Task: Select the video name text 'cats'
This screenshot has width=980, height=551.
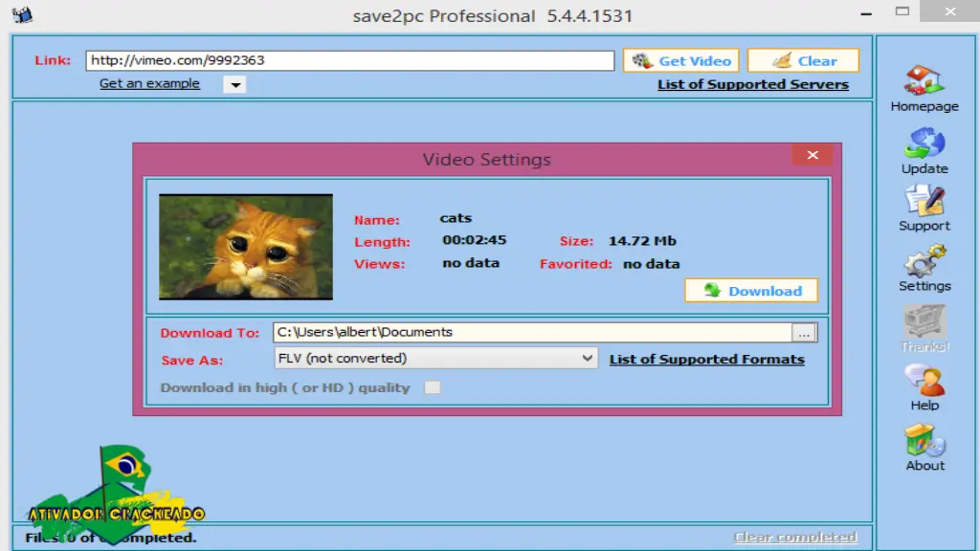Action: 456,218
